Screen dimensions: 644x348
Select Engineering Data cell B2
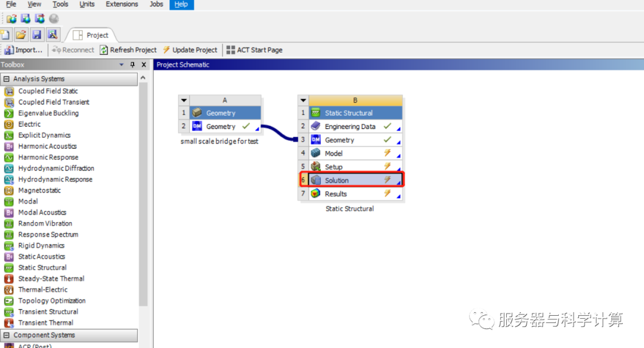[x=355, y=127]
